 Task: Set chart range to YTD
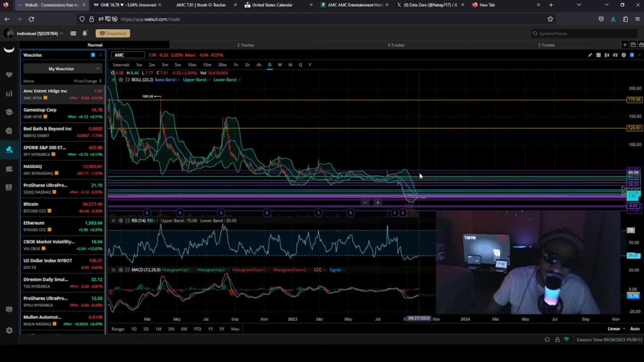click(197, 329)
